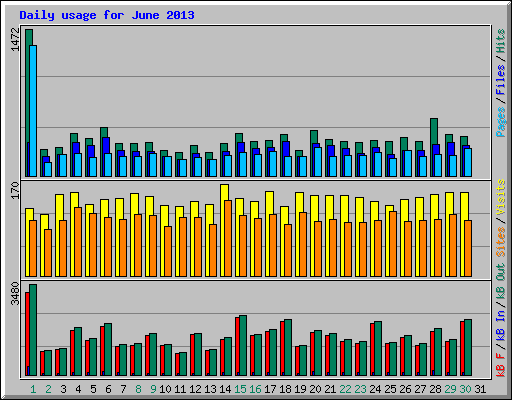
Task: Click day 12 on the x-axis
Action: pyautogui.click(x=195, y=389)
